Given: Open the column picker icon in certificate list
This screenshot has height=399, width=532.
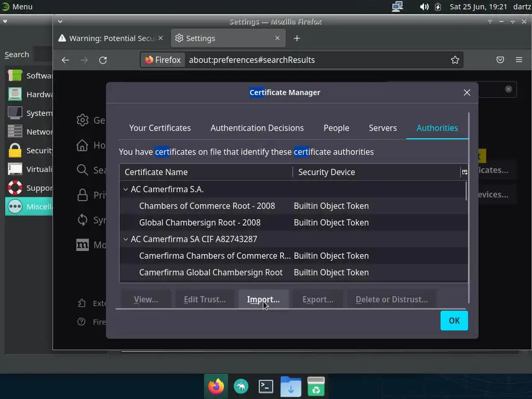Looking at the screenshot, I should tap(464, 172).
